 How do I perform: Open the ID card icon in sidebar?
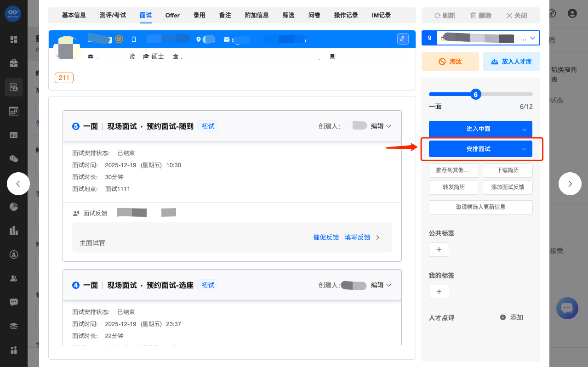click(14, 135)
